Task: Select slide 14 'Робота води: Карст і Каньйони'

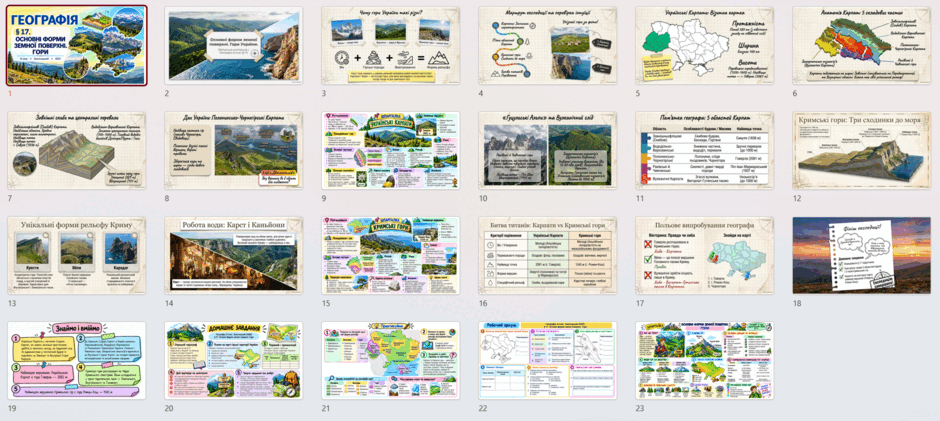Action: coord(234,255)
